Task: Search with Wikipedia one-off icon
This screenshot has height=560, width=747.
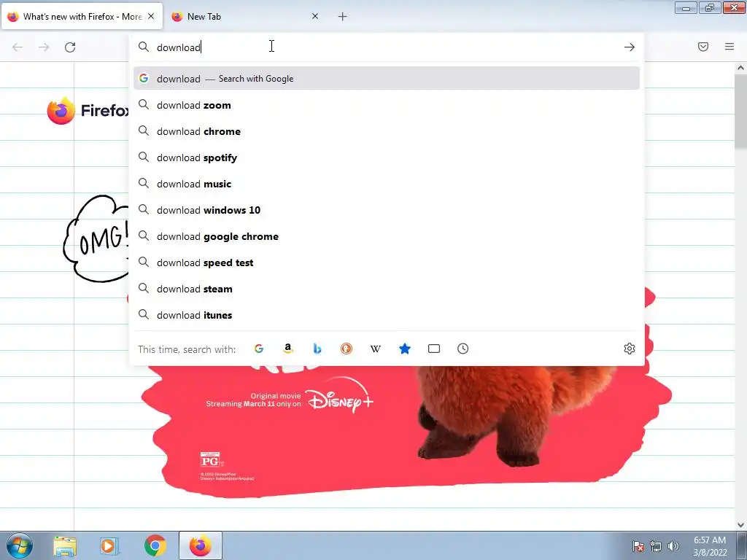Action: 376,349
